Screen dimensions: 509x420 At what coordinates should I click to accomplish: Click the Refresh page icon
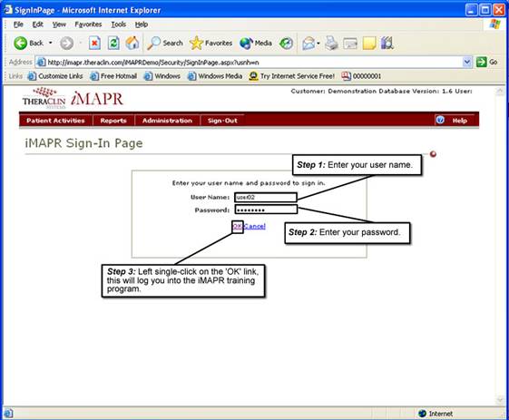click(113, 44)
